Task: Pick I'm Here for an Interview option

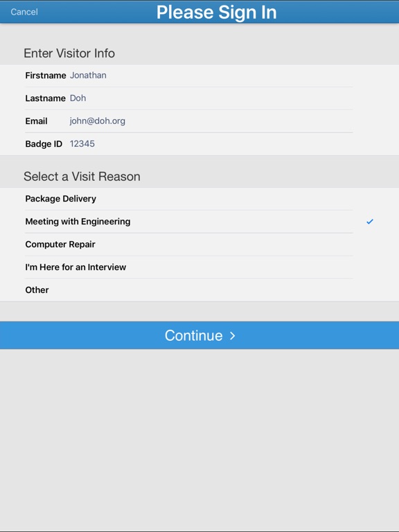Action: point(199,267)
